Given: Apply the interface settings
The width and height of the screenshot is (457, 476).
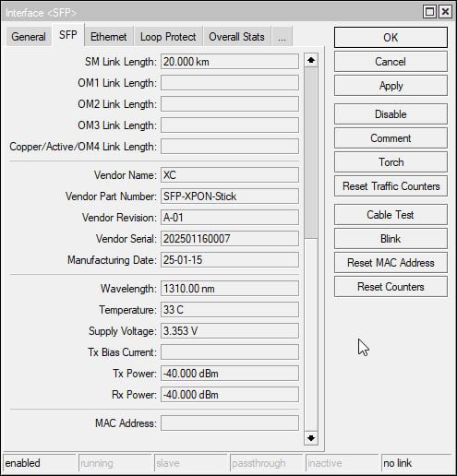Looking at the screenshot, I should [x=391, y=86].
